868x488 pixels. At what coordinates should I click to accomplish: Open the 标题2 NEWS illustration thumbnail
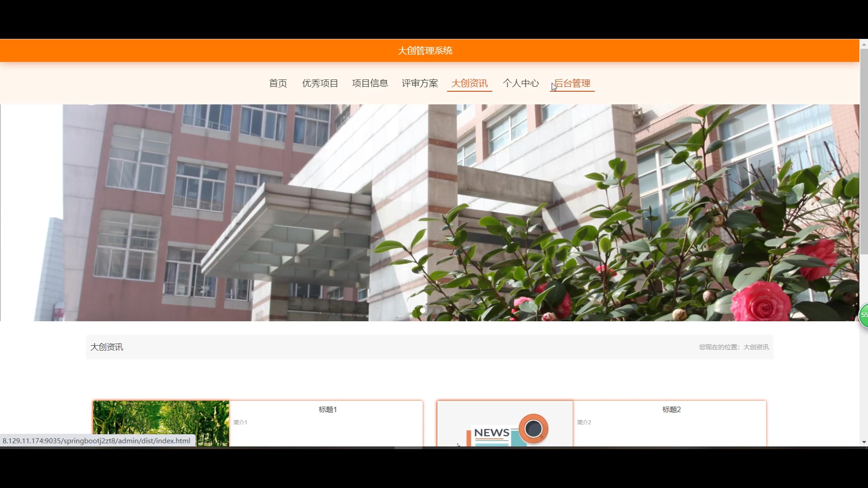tap(505, 423)
